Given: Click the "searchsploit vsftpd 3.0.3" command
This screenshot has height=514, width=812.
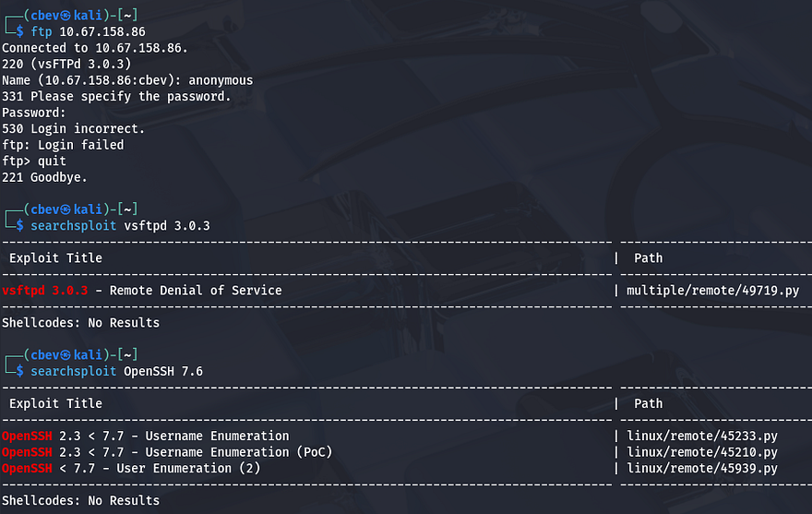Looking at the screenshot, I should click(116, 225).
